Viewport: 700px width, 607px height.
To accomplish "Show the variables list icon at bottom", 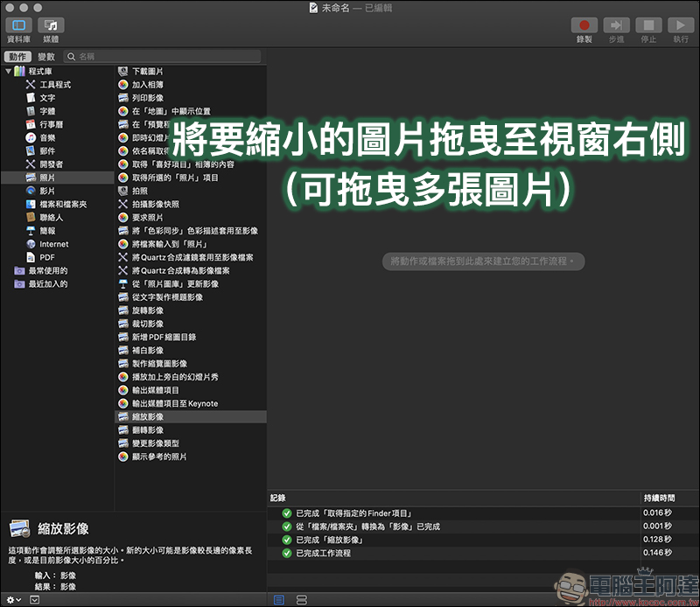I will [x=302, y=600].
